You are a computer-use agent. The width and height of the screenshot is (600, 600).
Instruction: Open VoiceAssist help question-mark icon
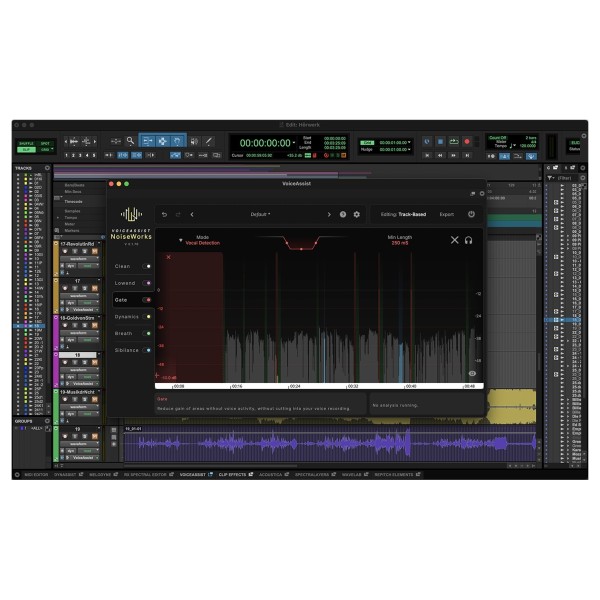[343, 214]
